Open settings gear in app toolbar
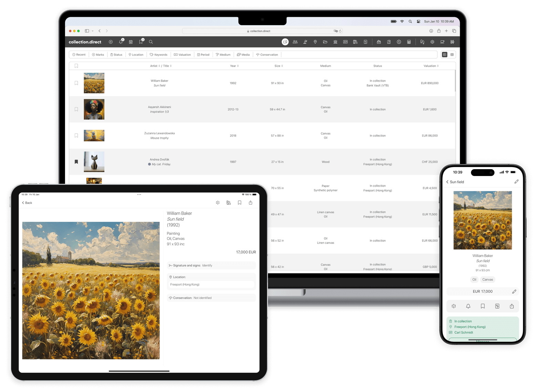Screen dimensions: 551x392 (432, 42)
